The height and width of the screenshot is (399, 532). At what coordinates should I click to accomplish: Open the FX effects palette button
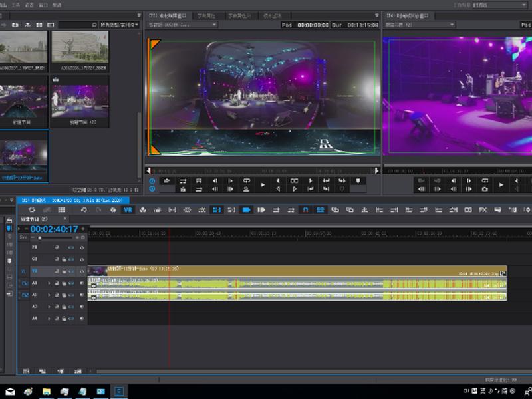[x=483, y=210]
